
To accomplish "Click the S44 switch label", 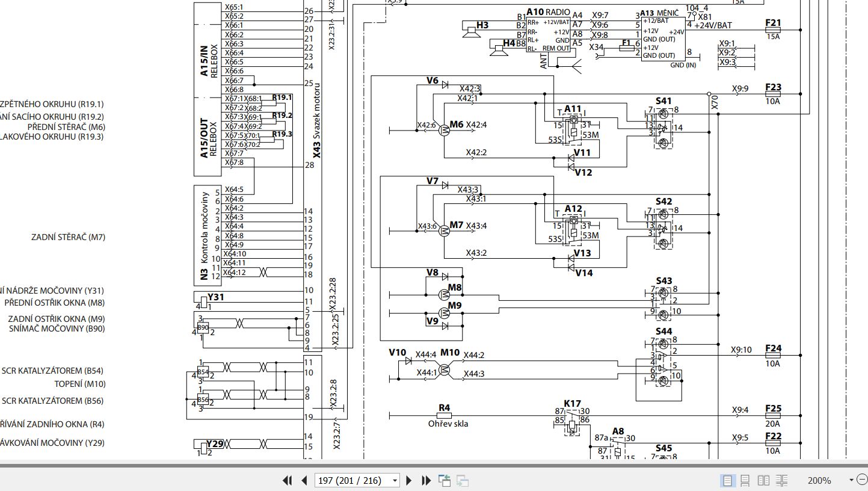I will click(x=663, y=332).
